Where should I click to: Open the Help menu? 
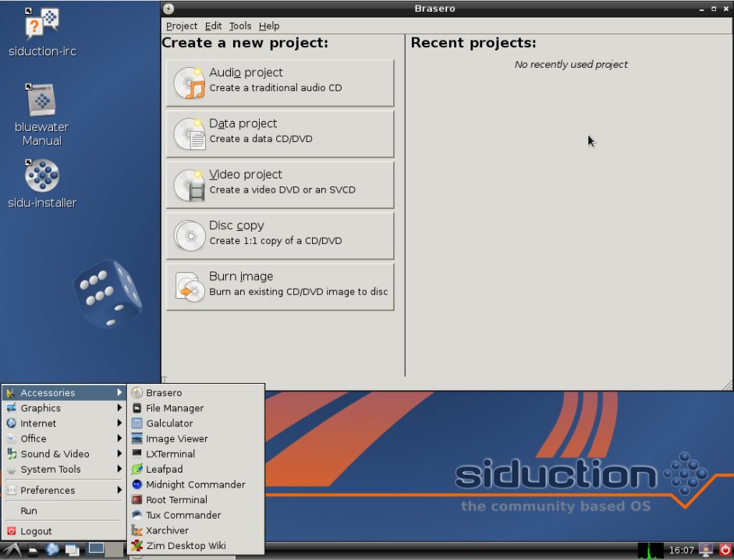(269, 27)
